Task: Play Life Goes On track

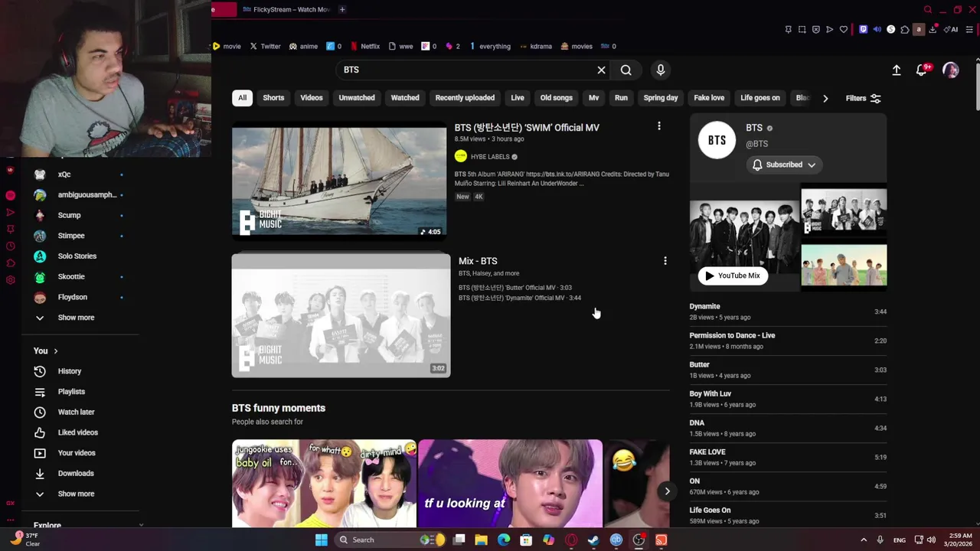Action: pyautogui.click(x=788, y=515)
